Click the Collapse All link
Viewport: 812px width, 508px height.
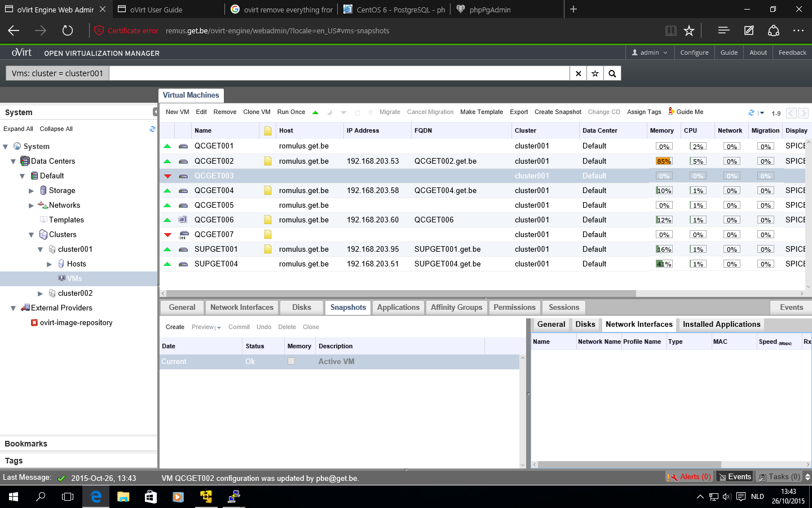point(56,129)
